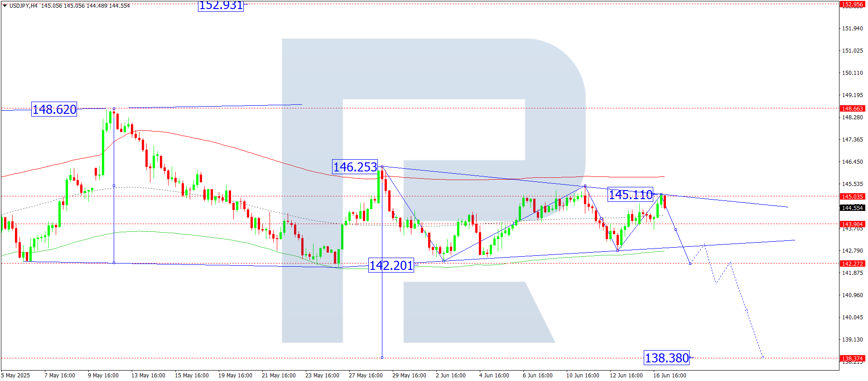Click the 150.110 price scale value

tap(853, 73)
